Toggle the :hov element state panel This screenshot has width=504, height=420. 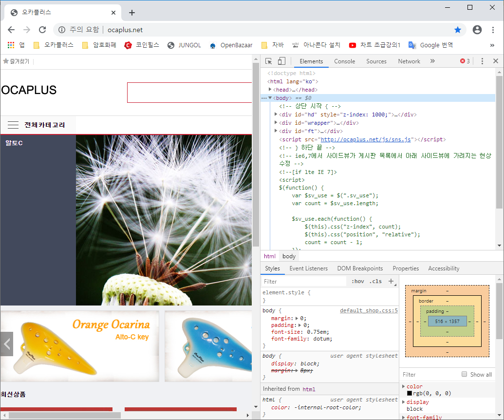pyautogui.click(x=357, y=282)
